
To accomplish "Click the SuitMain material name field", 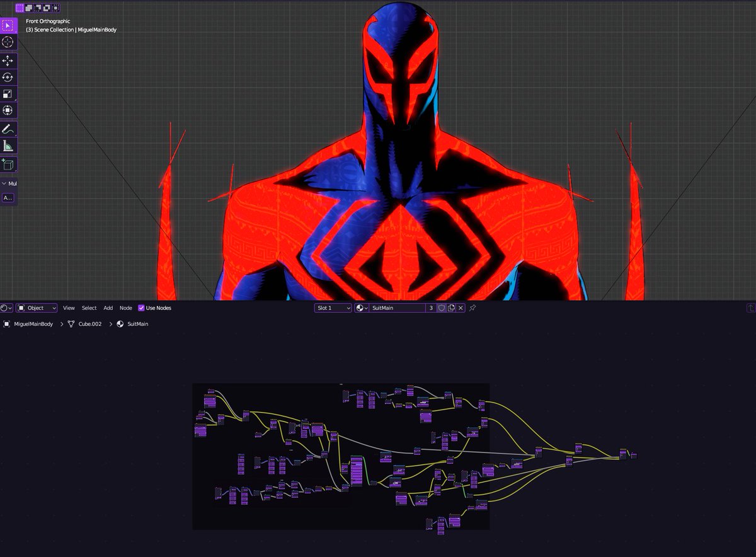I will click(398, 308).
